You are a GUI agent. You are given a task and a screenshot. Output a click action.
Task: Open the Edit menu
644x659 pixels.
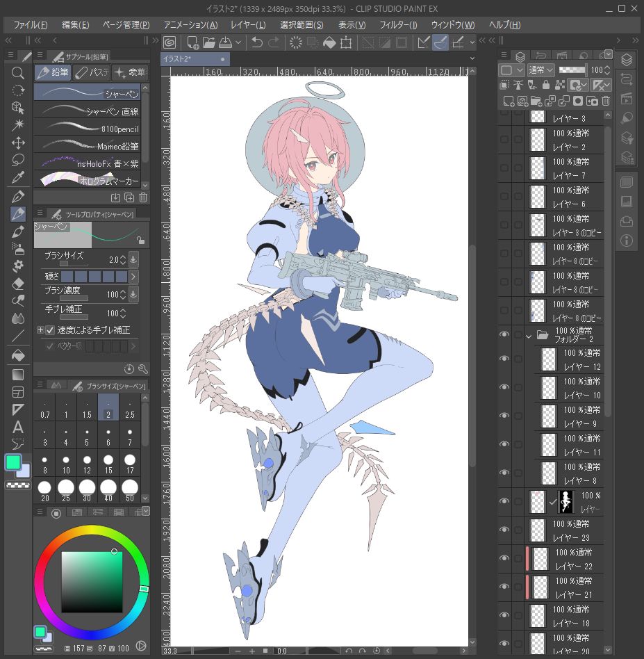pyautogui.click(x=75, y=25)
